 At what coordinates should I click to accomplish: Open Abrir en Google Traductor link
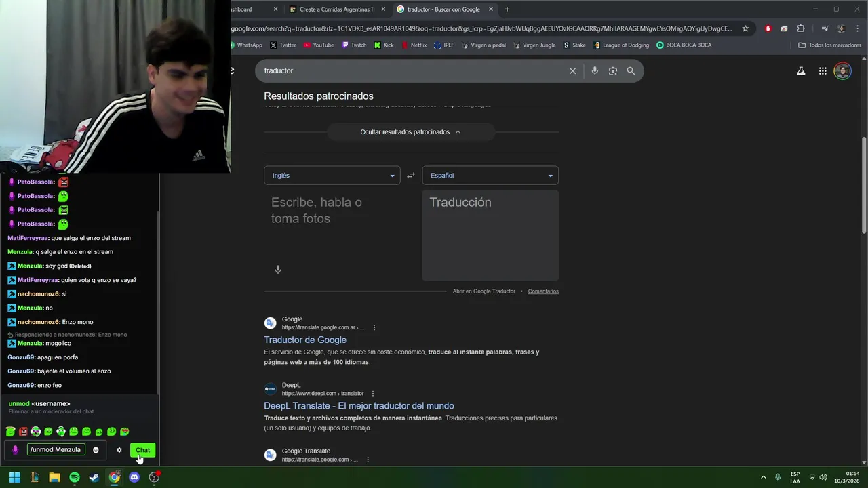[x=484, y=291]
